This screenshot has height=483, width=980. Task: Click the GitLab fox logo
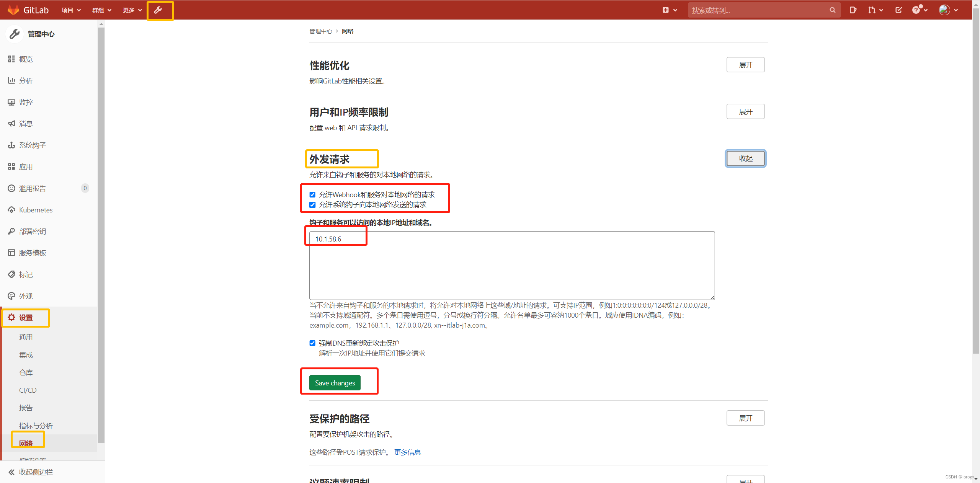tap(13, 10)
